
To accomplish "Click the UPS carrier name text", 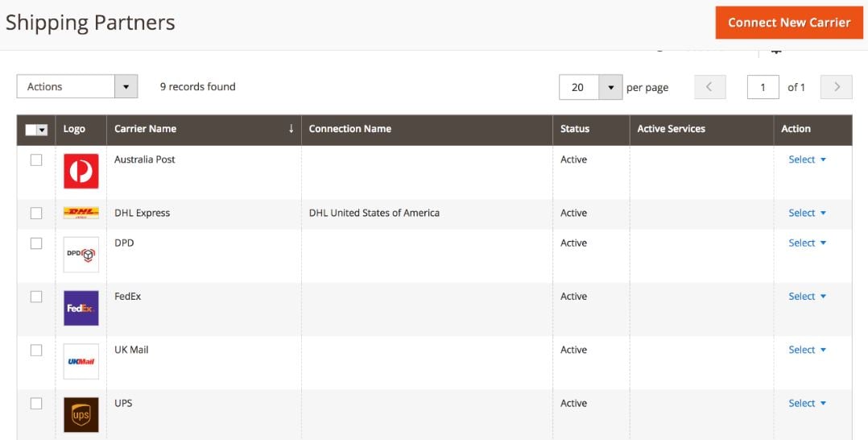I will pyautogui.click(x=123, y=404).
